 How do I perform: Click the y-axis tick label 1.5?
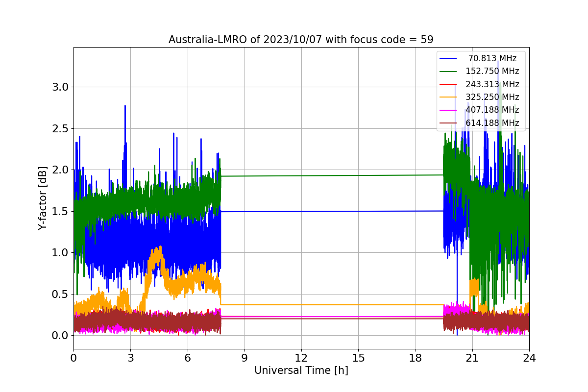coord(60,211)
